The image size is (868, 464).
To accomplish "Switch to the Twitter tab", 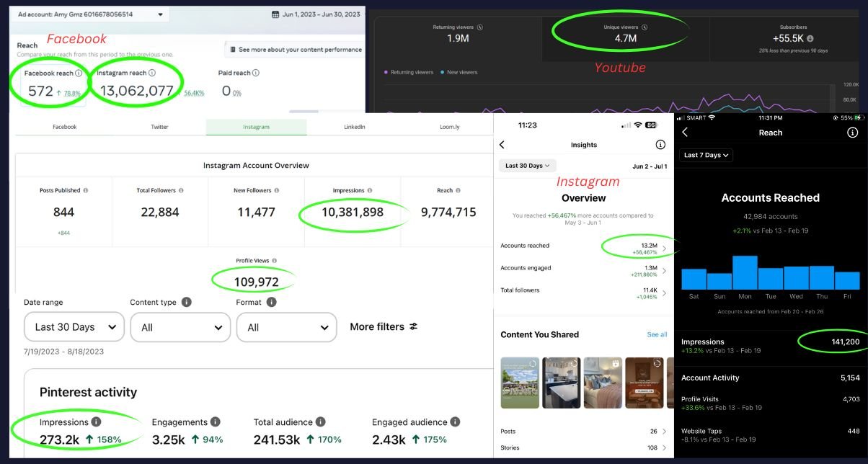I will point(159,127).
